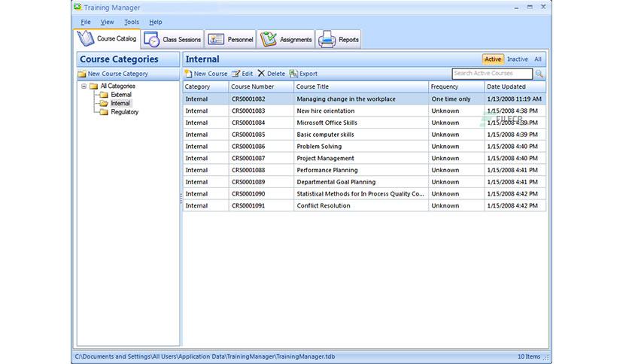Sort by Course Number column header
The height and width of the screenshot is (364, 629).
pos(261,86)
